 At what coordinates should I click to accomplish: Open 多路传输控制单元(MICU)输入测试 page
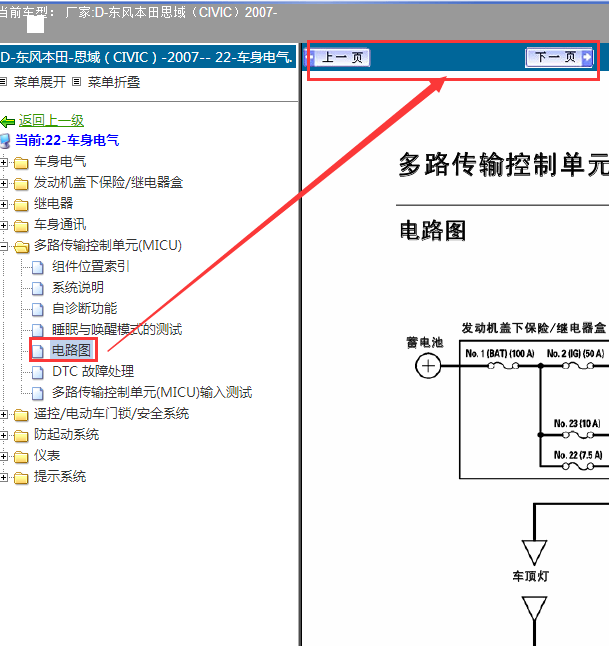[152, 393]
